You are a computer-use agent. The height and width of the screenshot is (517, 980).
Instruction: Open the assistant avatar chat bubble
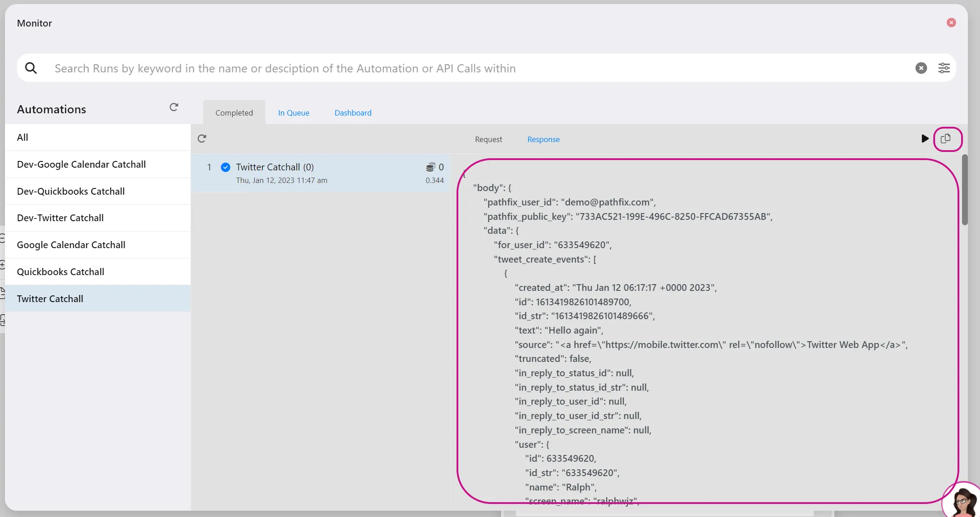[x=962, y=500]
